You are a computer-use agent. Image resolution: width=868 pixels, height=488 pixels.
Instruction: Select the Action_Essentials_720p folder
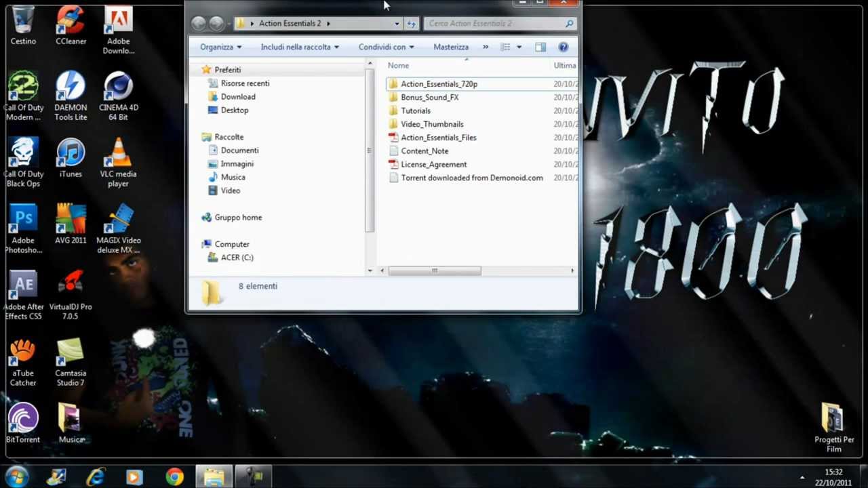coord(439,84)
